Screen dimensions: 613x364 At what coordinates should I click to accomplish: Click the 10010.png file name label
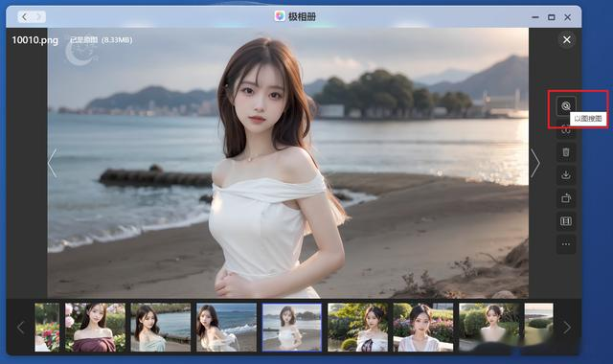click(34, 40)
